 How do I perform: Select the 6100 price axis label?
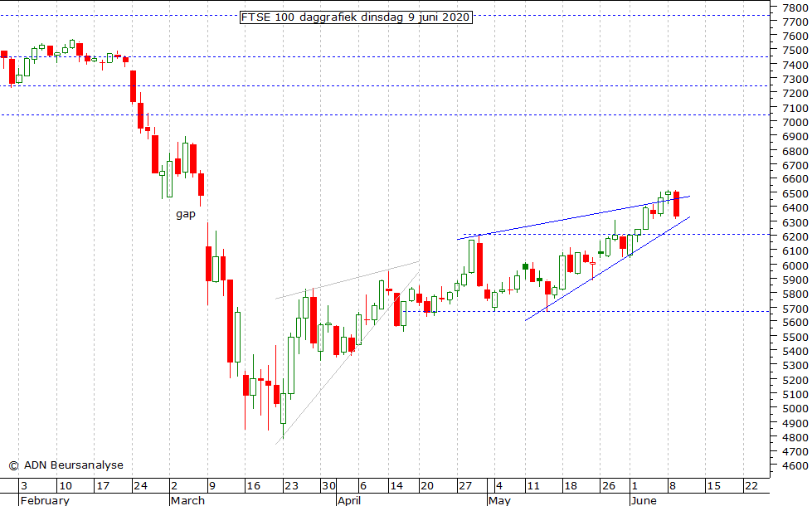tap(795, 251)
